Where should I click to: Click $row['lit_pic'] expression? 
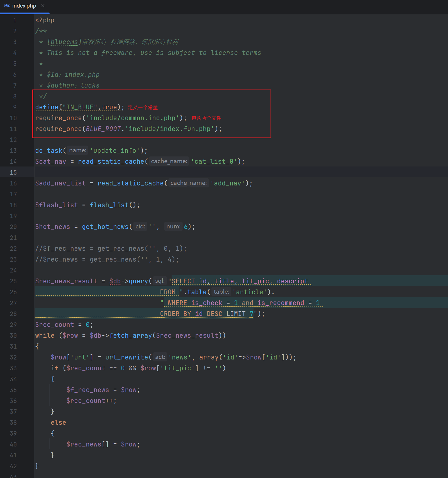tap(169, 368)
